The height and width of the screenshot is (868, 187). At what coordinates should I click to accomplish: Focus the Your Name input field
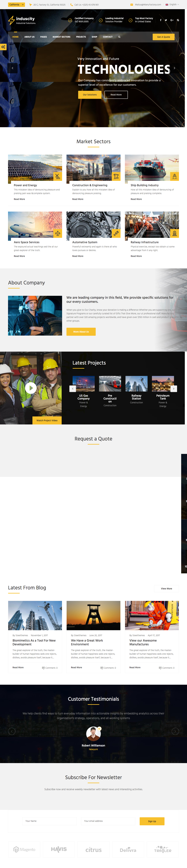[x=50, y=821]
